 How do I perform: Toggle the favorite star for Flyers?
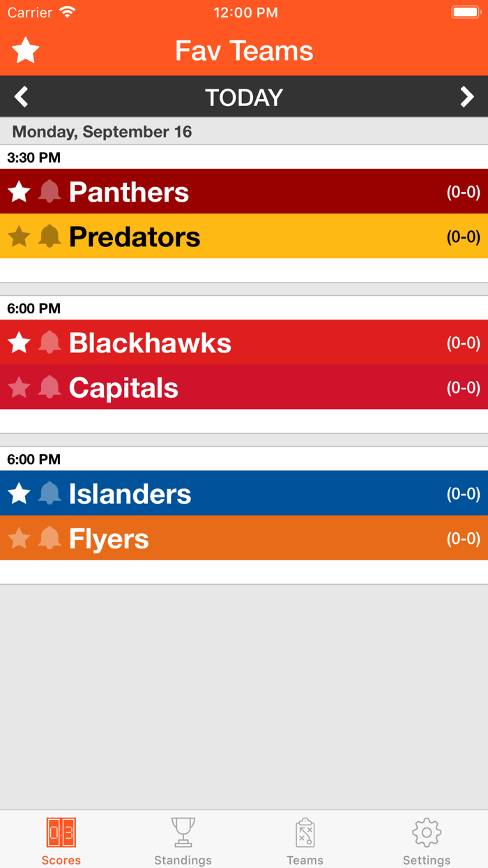pyautogui.click(x=18, y=538)
